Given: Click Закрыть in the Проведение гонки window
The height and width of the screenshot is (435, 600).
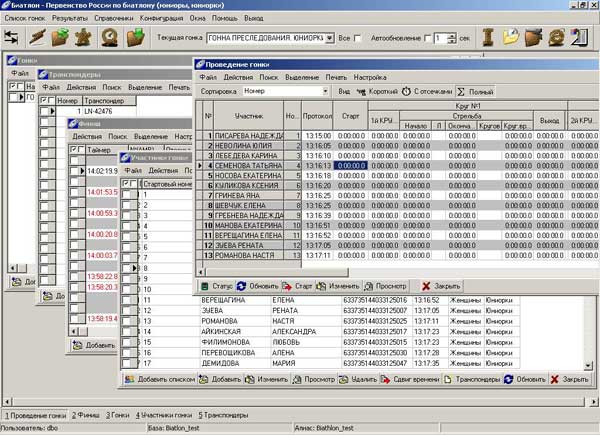Looking at the screenshot, I should point(442,286).
